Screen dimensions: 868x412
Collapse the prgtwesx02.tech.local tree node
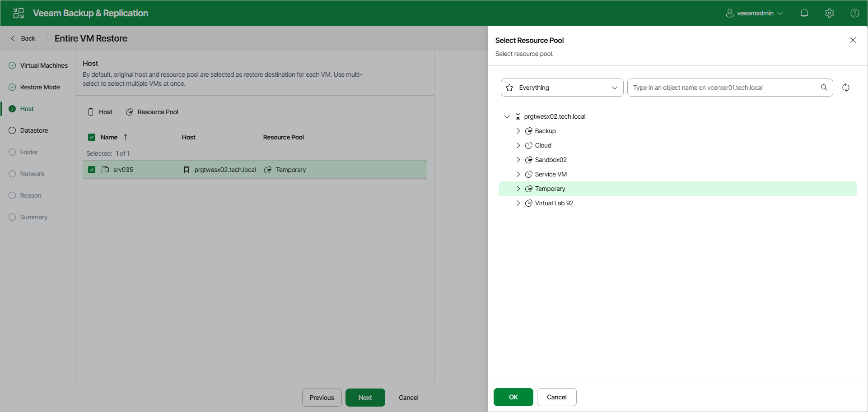pos(507,116)
